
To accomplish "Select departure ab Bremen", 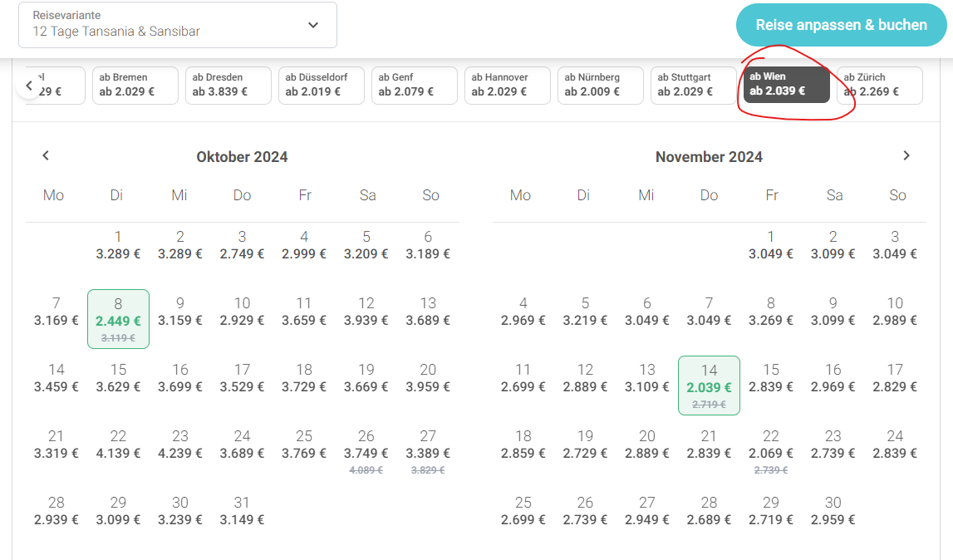I will point(135,85).
